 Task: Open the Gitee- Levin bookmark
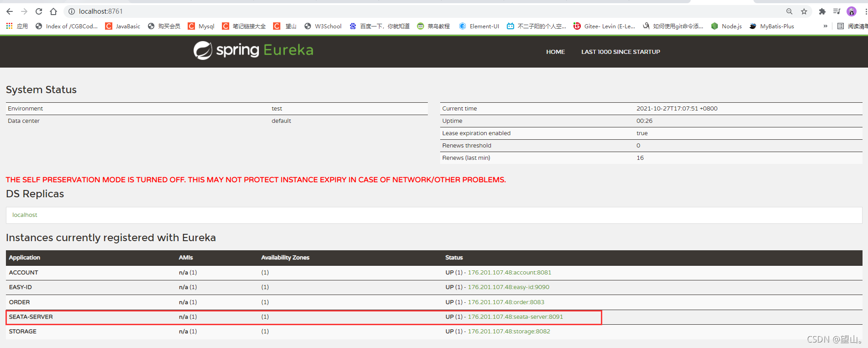(604, 26)
